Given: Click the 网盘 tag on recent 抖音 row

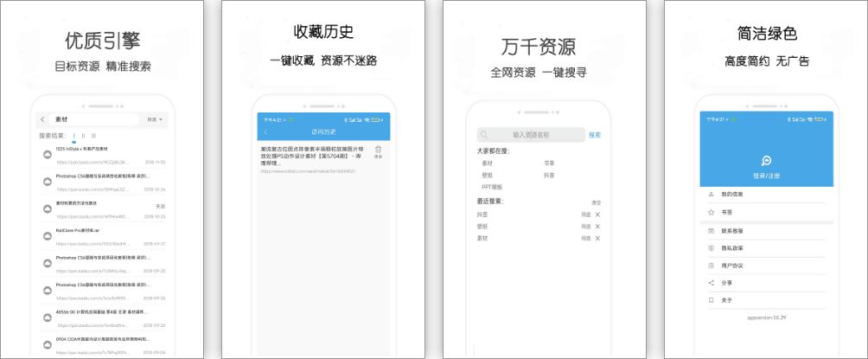Looking at the screenshot, I should click(x=585, y=215).
